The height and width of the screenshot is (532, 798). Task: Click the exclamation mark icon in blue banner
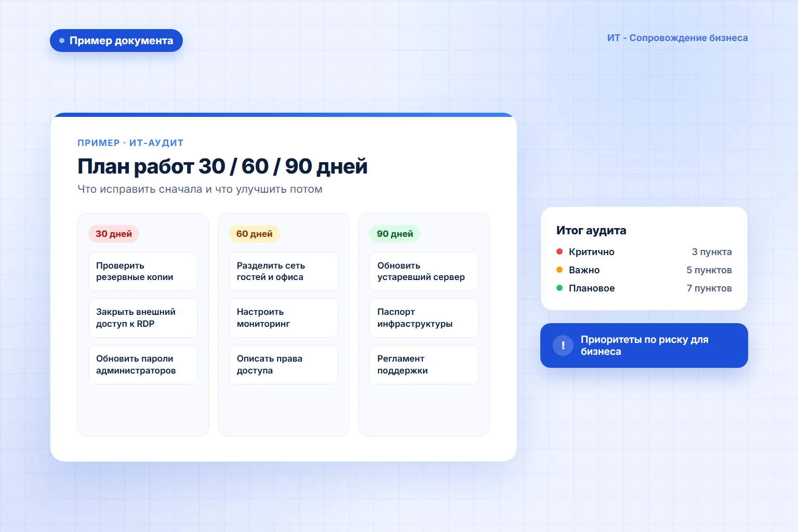pyautogui.click(x=563, y=345)
